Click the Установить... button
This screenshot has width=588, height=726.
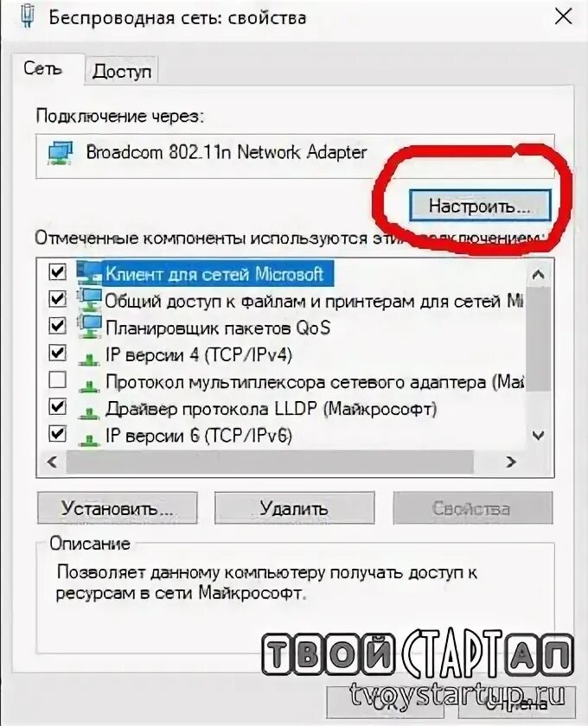click(118, 508)
